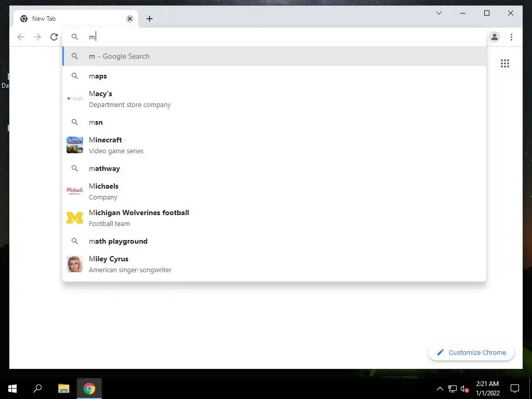This screenshot has width=532, height=399.
Task: Click the omnibox magnifier icon
Action: click(x=75, y=37)
